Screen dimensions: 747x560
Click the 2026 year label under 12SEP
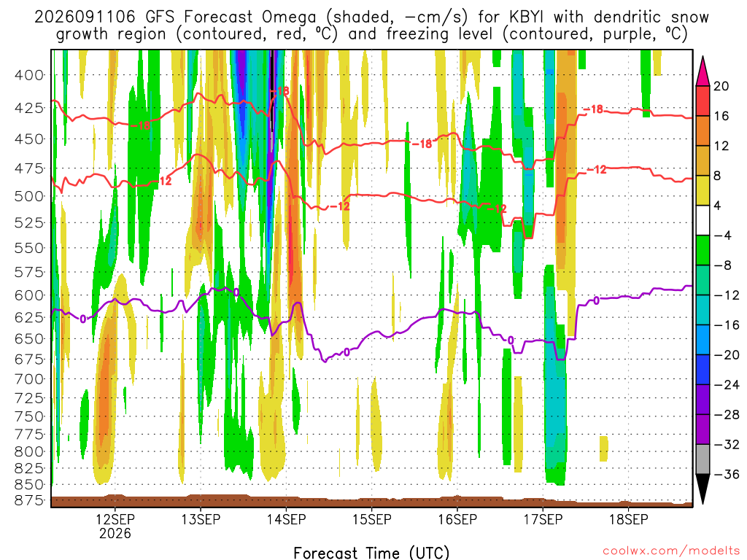click(x=115, y=533)
